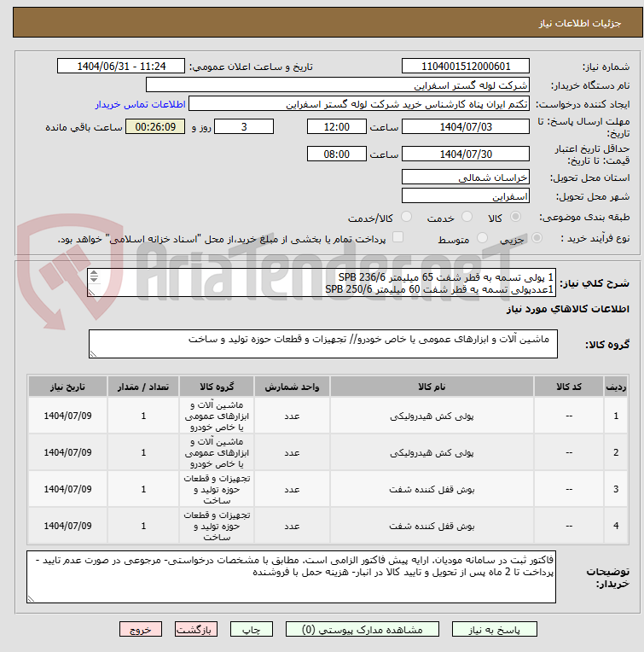Click the نام کالا column header
The height and width of the screenshot is (652, 644).
click(432, 387)
